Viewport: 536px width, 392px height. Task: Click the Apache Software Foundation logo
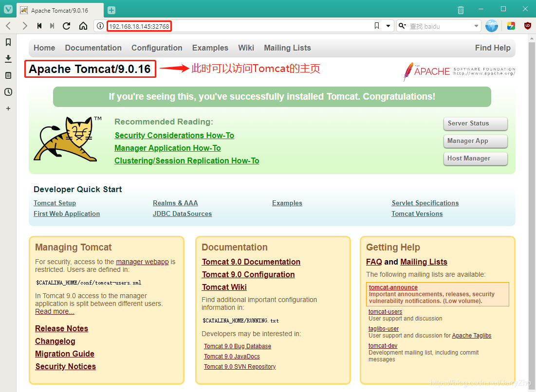(x=459, y=71)
